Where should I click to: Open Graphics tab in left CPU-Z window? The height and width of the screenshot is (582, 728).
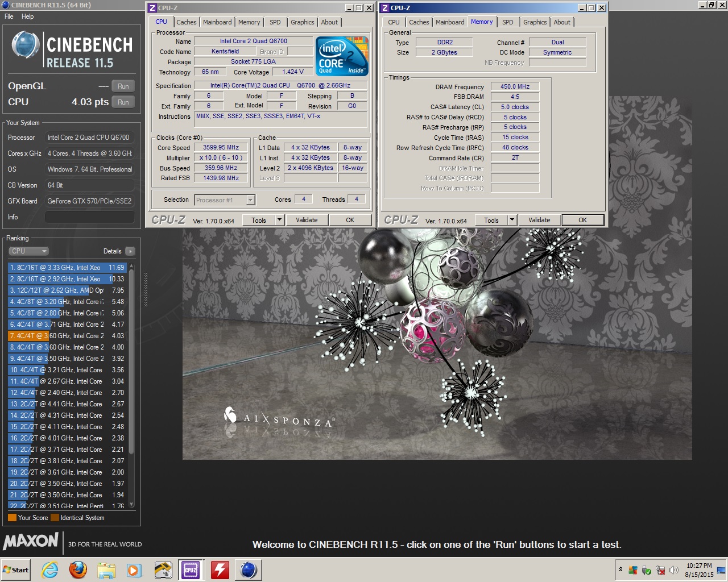(x=303, y=22)
